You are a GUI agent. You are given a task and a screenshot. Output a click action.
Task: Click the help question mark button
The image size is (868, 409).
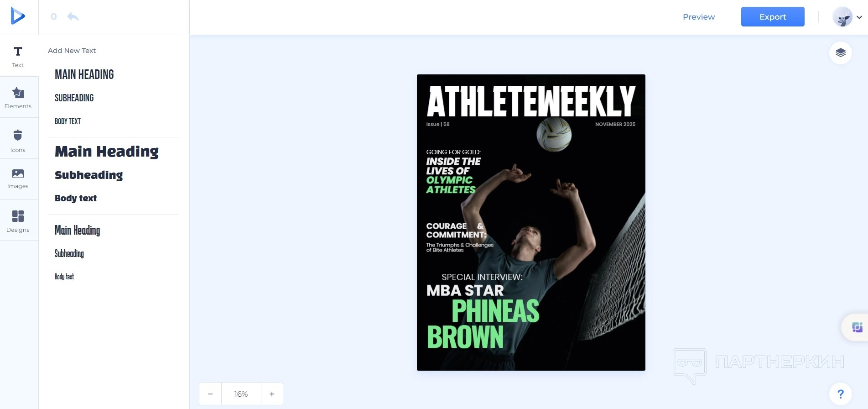click(x=840, y=393)
